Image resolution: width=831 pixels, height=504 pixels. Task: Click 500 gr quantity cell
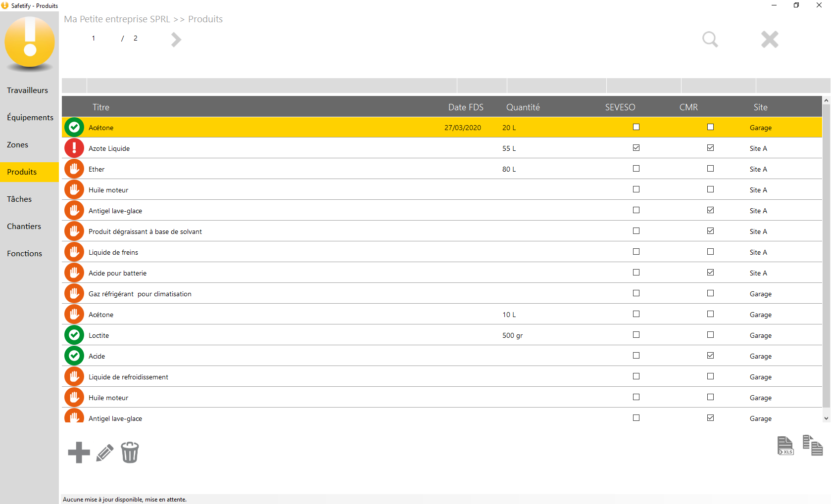tap(512, 335)
